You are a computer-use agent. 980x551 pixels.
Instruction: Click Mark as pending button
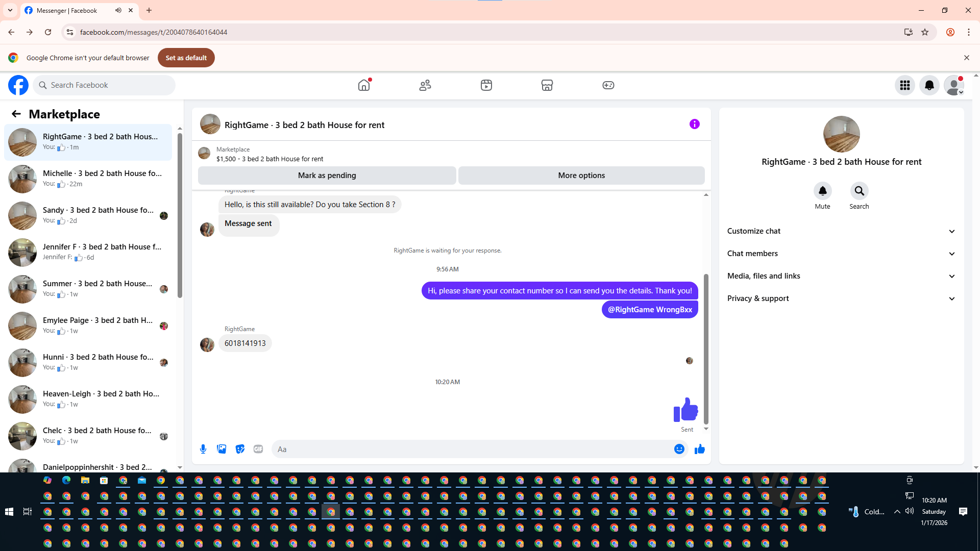click(x=327, y=176)
